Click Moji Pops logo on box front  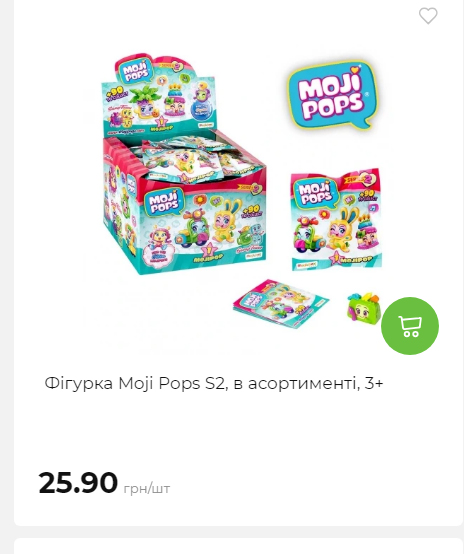[x=164, y=202]
